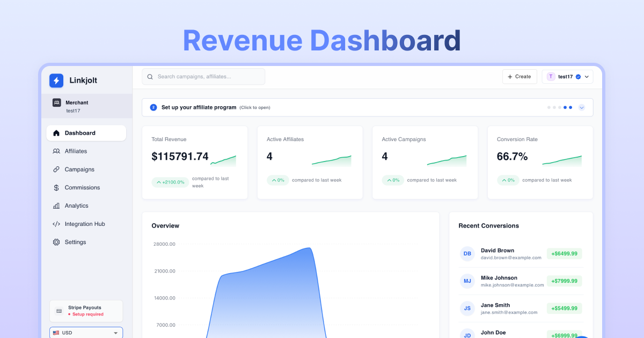The width and height of the screenshot is (644, 338).
Task: Click the Integration Hub code icon
Action: point(56,224)
